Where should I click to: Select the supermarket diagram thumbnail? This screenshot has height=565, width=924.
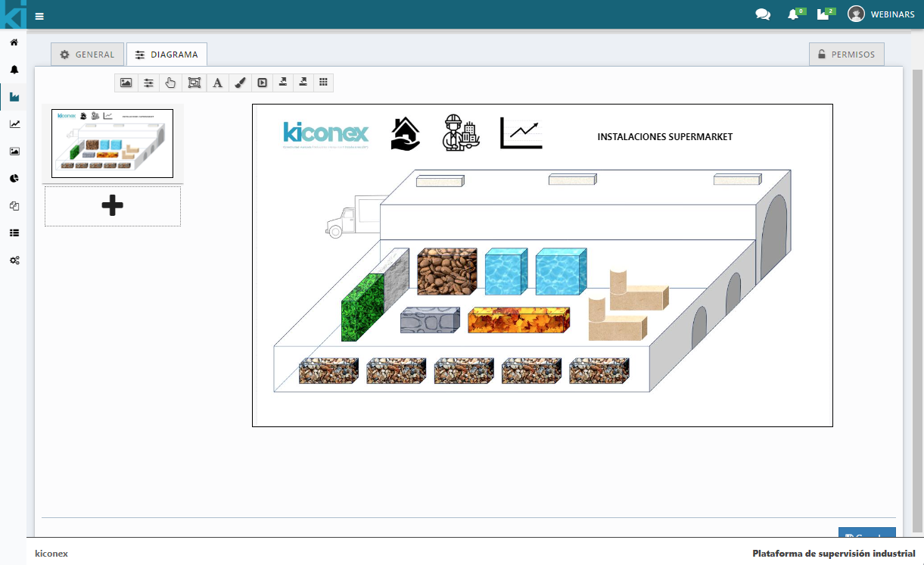click(112, 143)
